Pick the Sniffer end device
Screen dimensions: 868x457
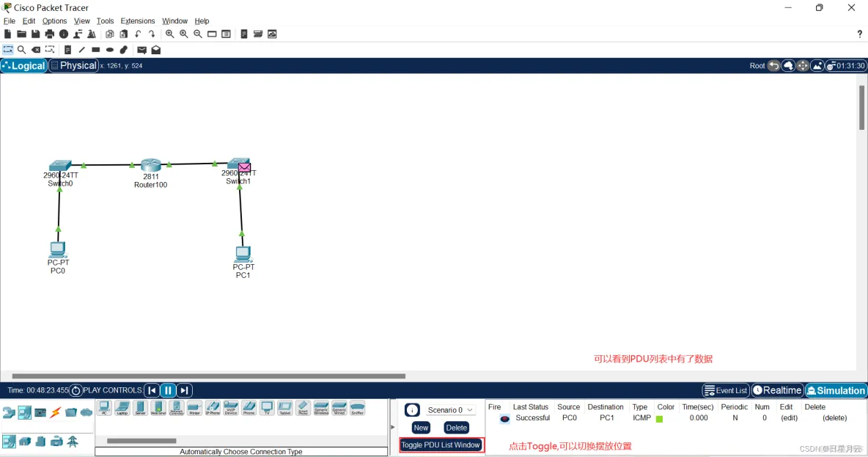(358, 409)
